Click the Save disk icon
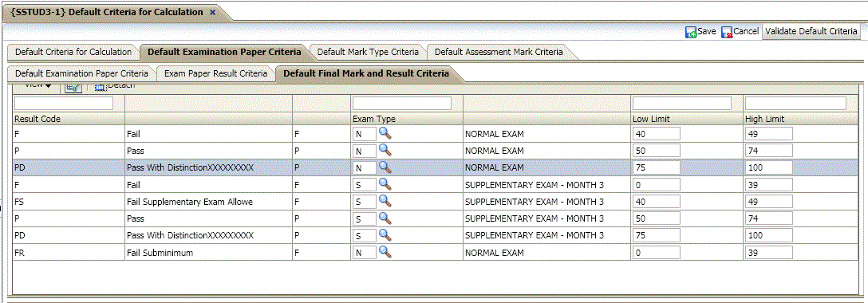 click(x=691, y=32)
